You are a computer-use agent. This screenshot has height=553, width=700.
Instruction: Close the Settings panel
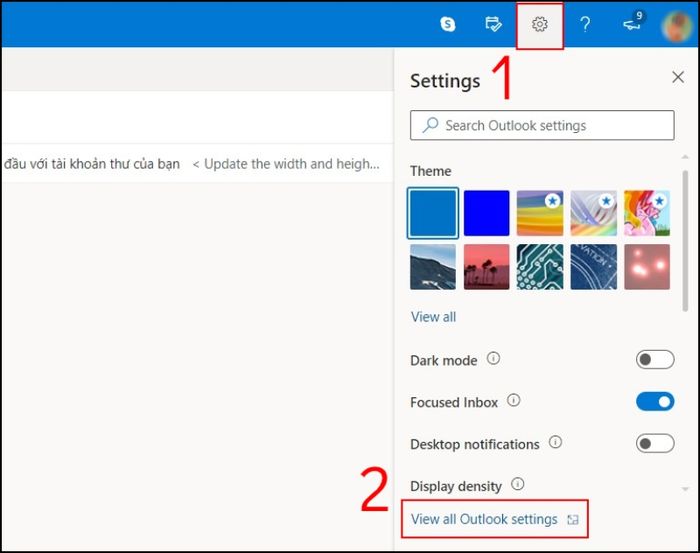point(678,77)
